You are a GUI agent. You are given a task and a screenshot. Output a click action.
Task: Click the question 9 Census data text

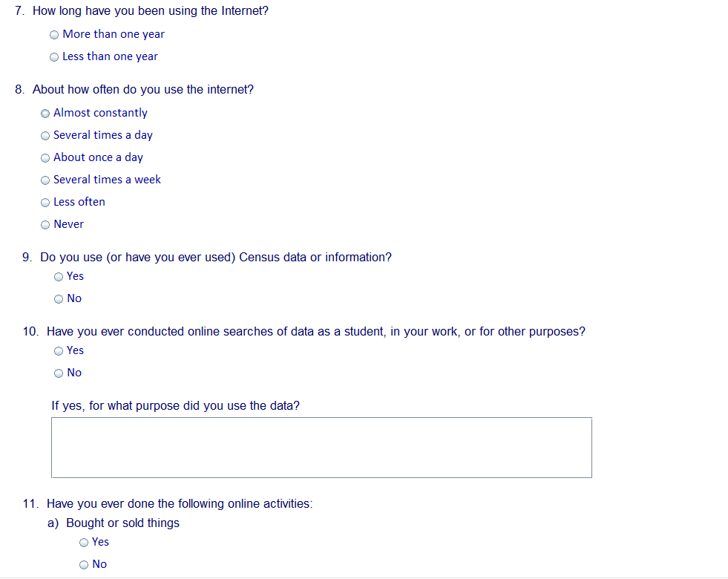(x=216, y=258)
